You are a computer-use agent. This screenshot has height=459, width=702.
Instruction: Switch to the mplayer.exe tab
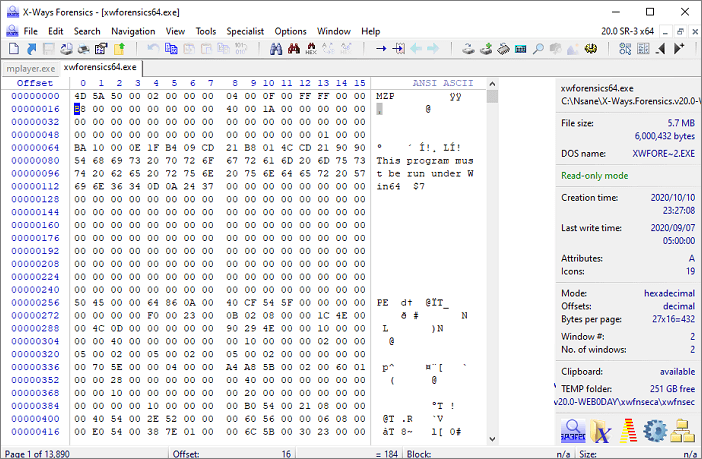pos(30,68)
